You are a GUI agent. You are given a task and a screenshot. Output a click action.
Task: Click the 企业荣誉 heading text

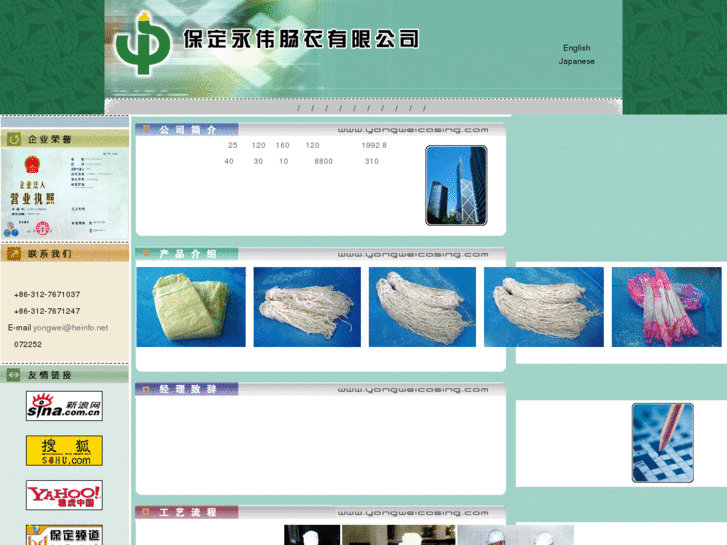(49, 139)
